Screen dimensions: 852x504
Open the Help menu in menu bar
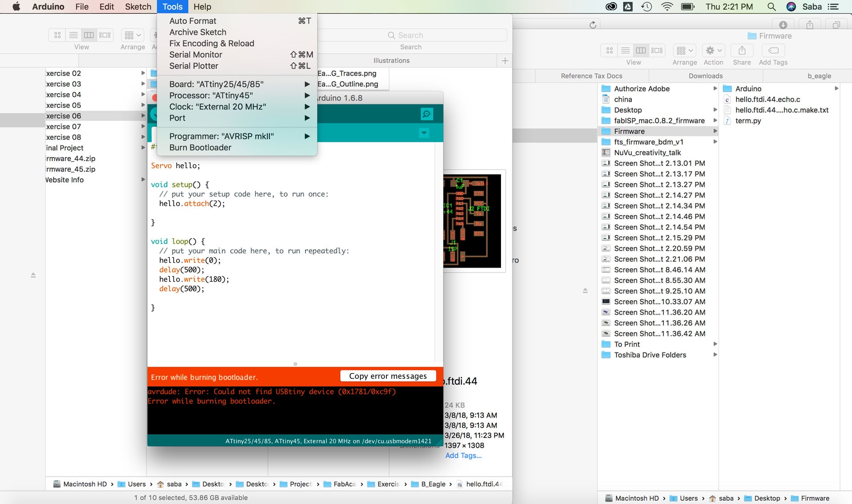[x=202, y=7]
